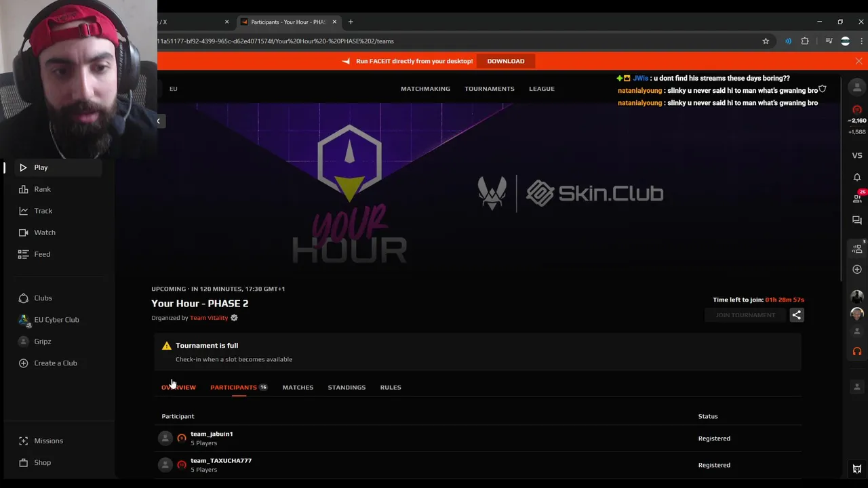The width and height of the screenshot is (868, 488).
Task: Collapse the sidebar with the arrow toggle
Action: click(x=158, y=121)
